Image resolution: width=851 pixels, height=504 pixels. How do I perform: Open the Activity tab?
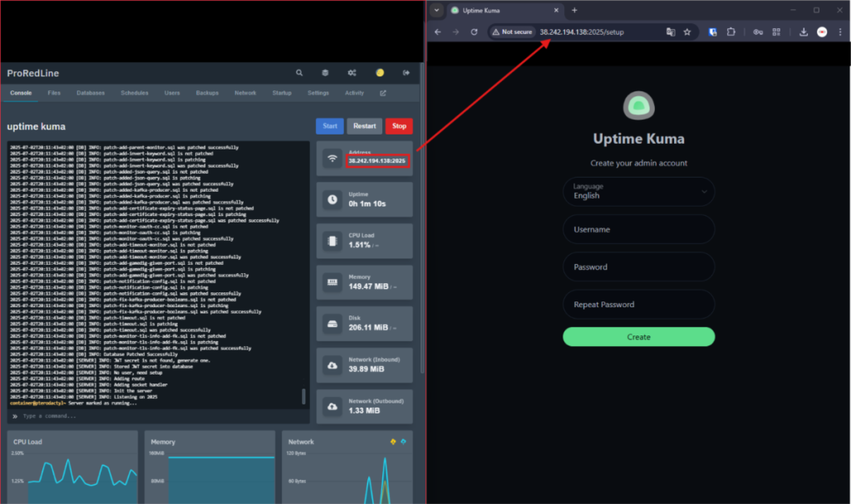pos(354,93)
